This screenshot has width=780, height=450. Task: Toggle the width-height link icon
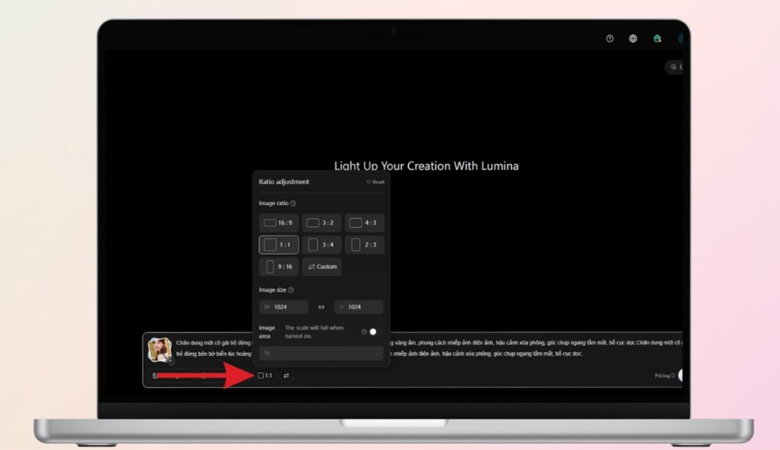click(321, 307)
